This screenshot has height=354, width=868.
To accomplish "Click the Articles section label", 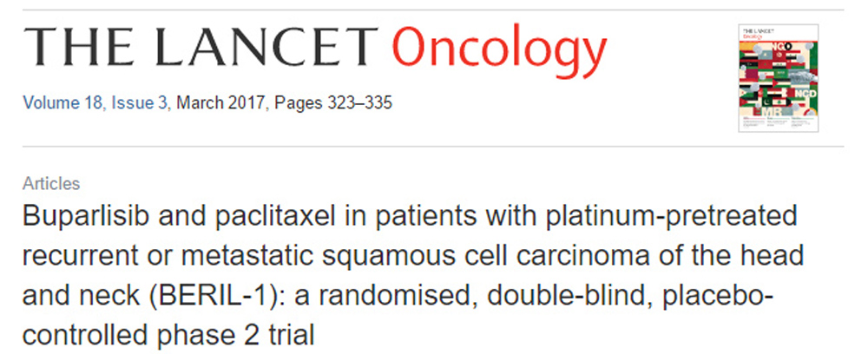I will click(51, 183).
